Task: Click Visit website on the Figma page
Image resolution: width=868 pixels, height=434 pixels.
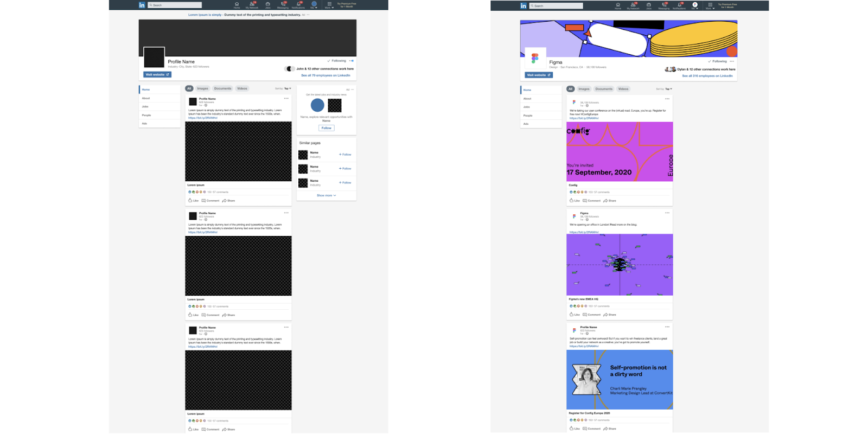Action: pos(539,75)
